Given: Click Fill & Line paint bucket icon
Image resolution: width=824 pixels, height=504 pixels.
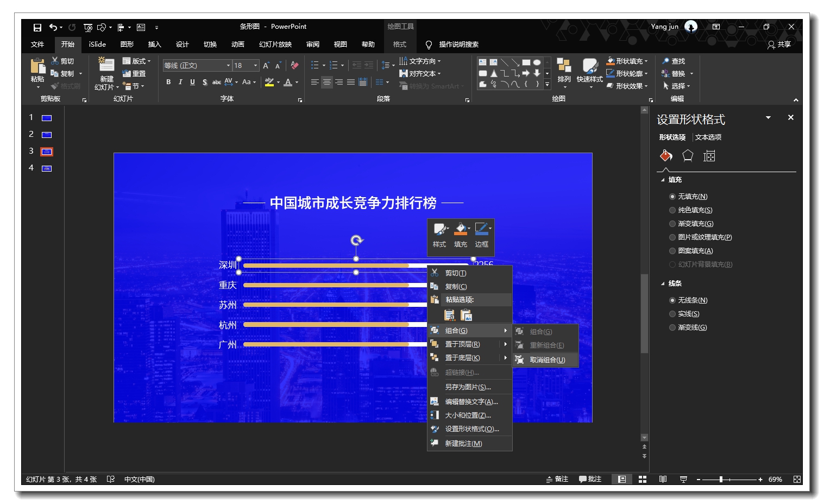Looking at the screenshot, I should (666, 156).
